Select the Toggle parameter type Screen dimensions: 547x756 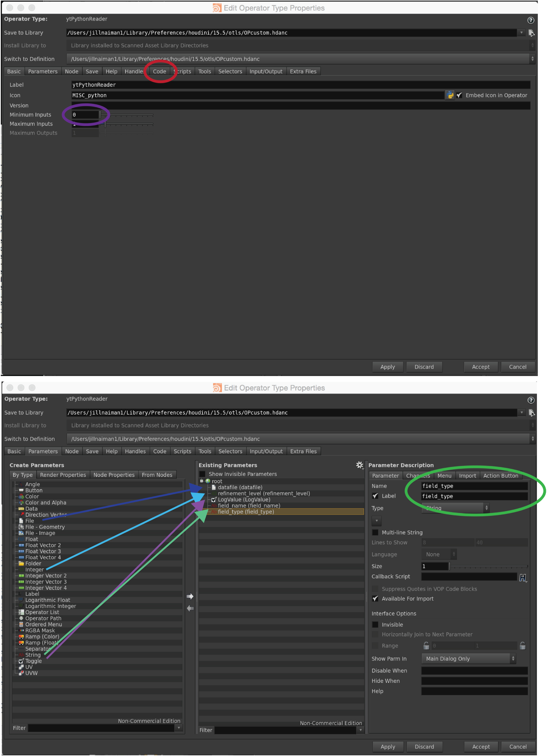[x=33, y=661]
